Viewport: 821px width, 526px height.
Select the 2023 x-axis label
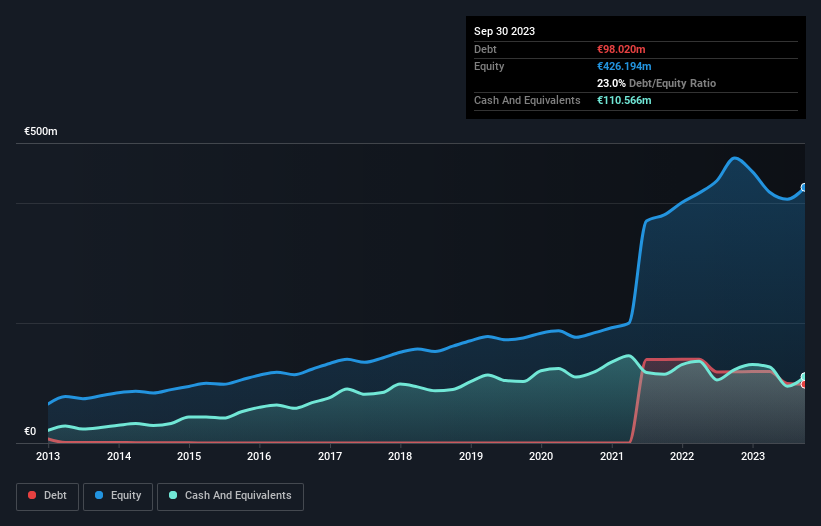click(753, 456)
